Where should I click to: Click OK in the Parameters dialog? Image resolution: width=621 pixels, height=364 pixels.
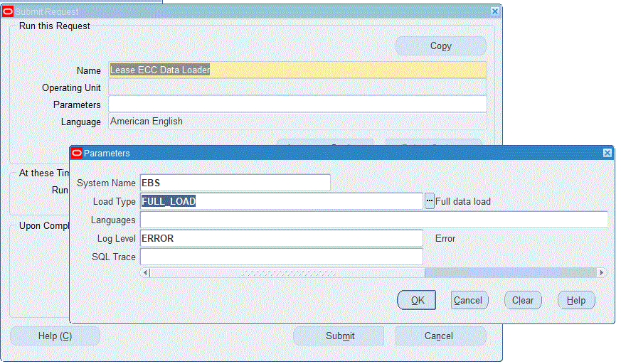(x=417, y=300)
